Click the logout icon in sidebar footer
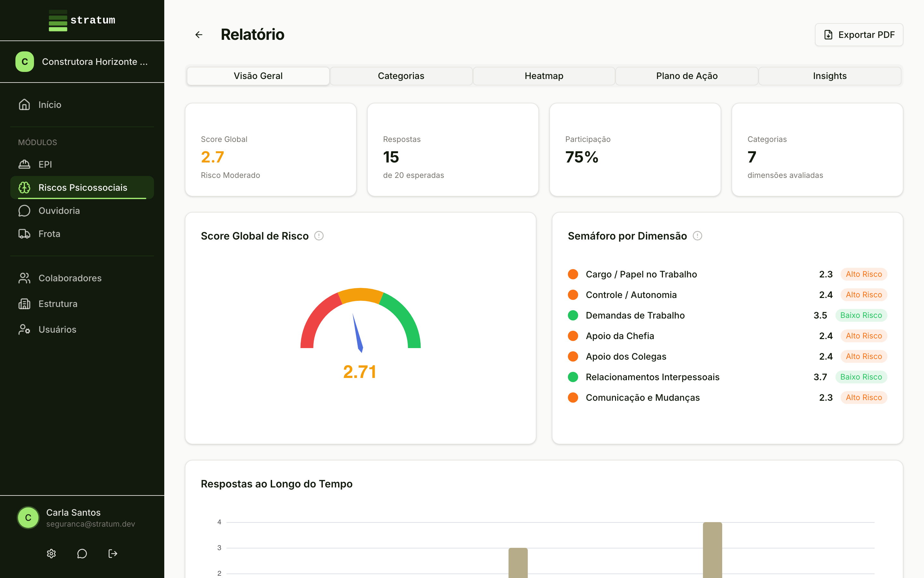Viewport: 924px width, 578px height. tap(113, 554)
